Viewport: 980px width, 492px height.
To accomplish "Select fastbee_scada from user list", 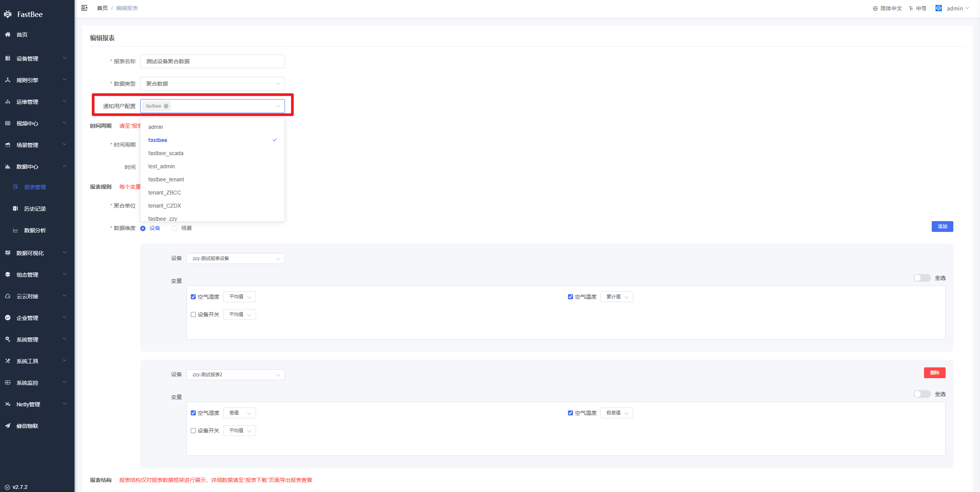I will 166,153.
